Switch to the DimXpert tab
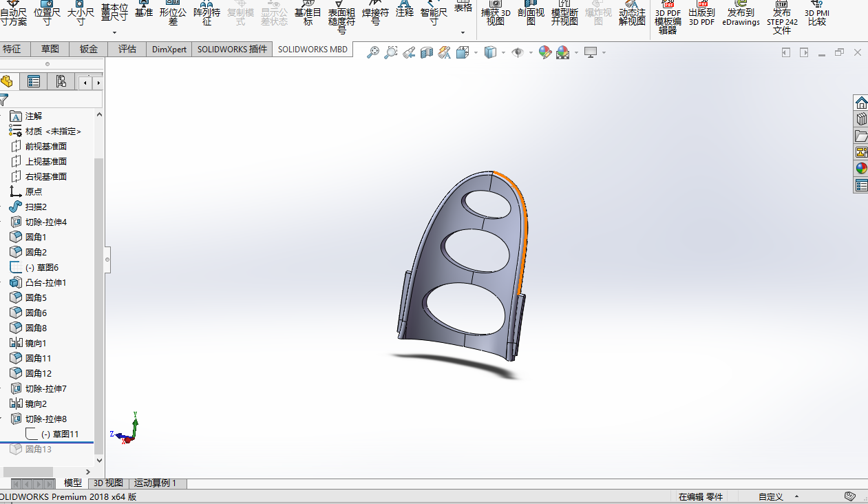The width and height of the screenshot is (868, 504). click(x=169, y=49)
